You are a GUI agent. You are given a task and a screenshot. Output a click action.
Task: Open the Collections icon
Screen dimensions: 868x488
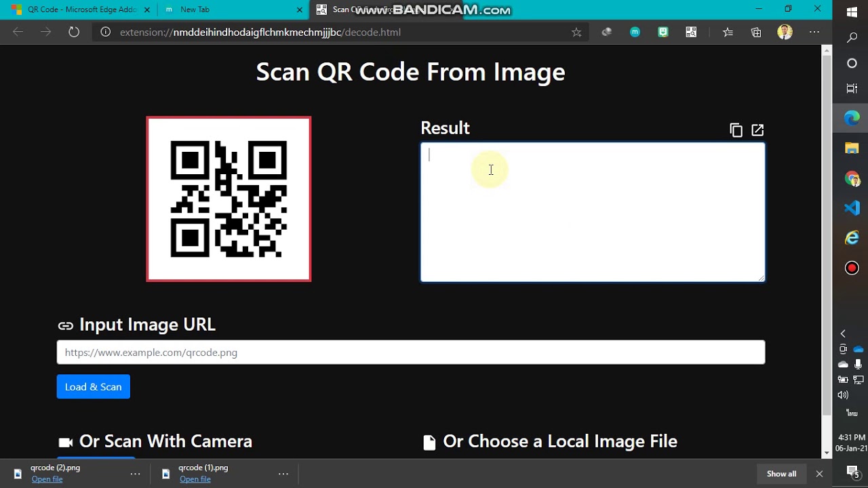[x=756, y=32]
